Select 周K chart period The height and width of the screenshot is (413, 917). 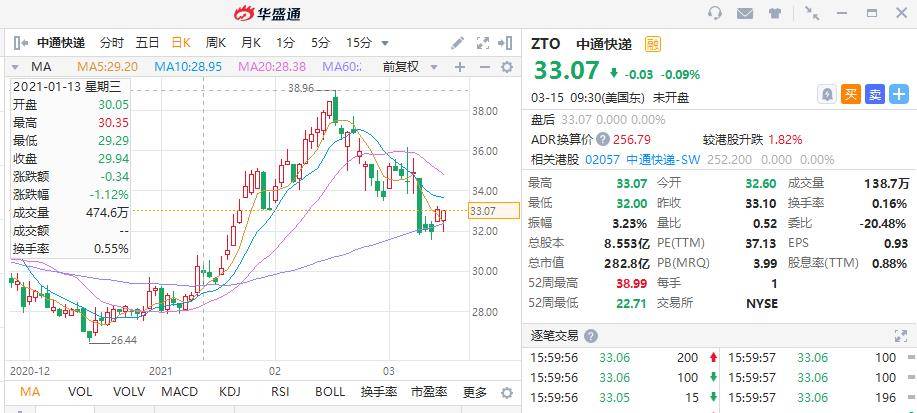point(216,43)
